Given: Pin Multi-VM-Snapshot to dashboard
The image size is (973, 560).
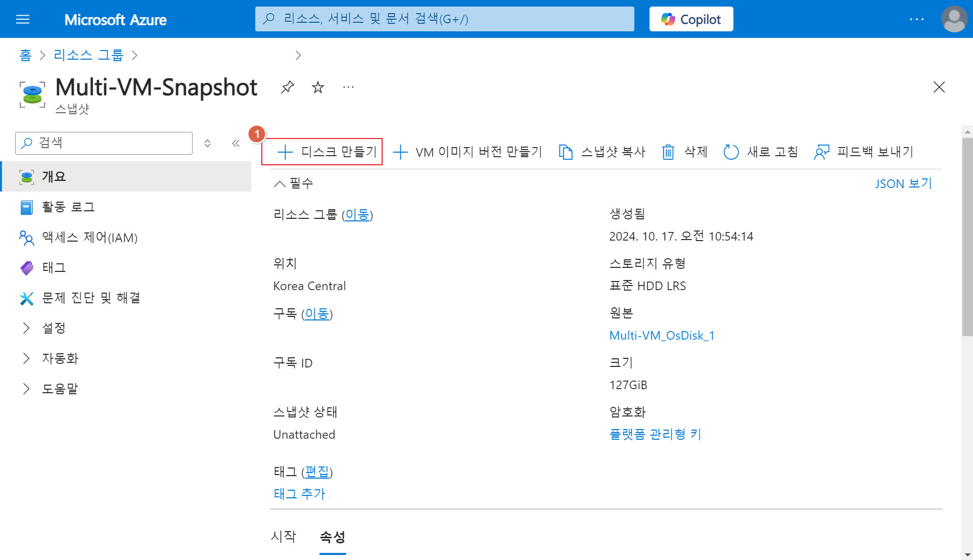Looking at the screenshot, I should 287,87.
